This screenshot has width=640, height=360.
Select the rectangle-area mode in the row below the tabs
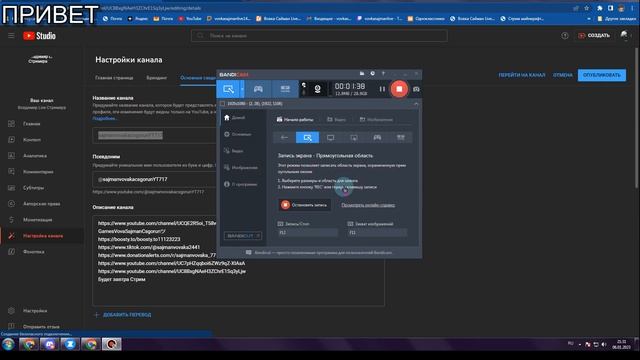tap(307, 138)
